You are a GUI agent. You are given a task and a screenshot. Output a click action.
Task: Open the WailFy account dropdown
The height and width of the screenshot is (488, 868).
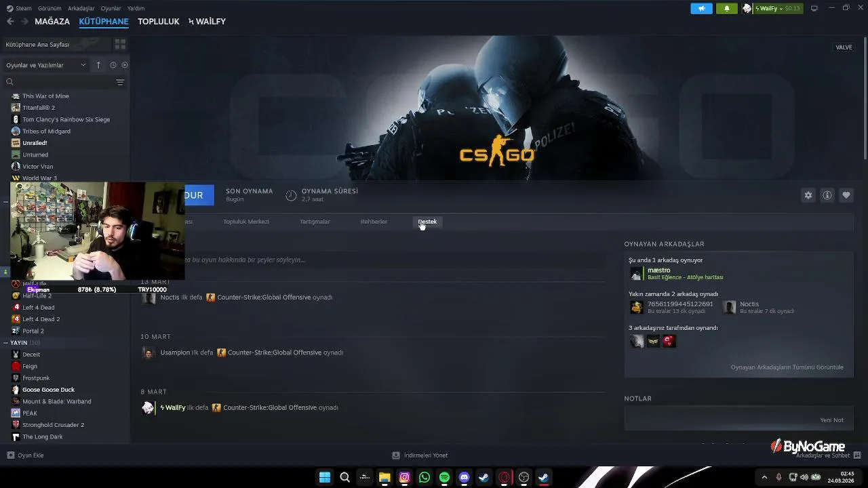tap(772, 8)
